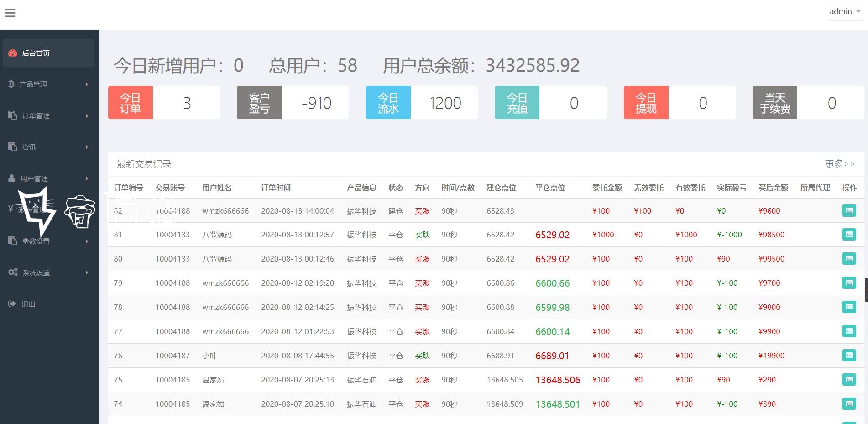The image size is (868, 424).
Task: Click the 当天手续费 gray tile
Action: point(775,103)
